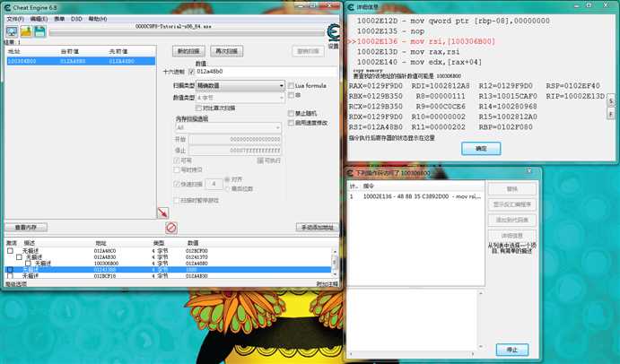Open the 文件(F) menu
Viewport: 620px width, 364px height.
15,19
